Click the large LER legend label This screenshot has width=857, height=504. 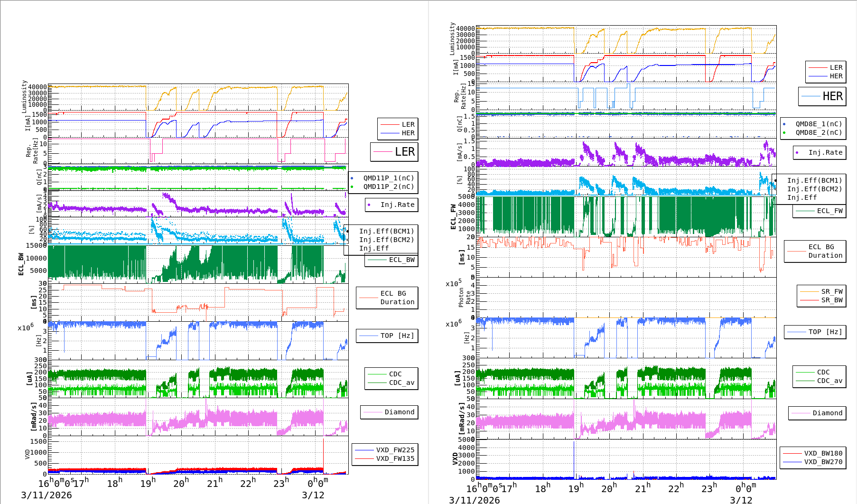tap(404, 152)
